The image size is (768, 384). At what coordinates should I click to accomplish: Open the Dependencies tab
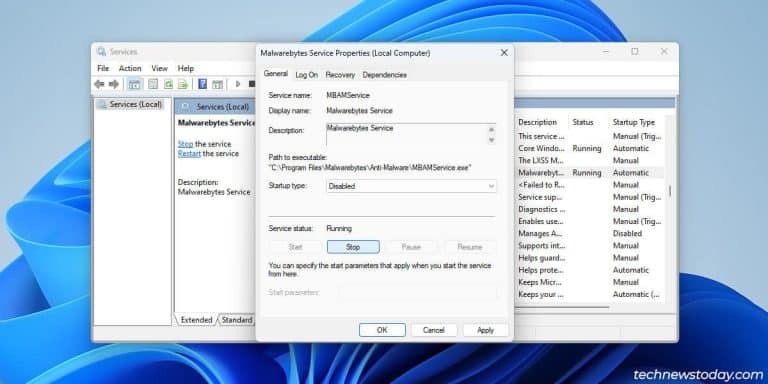384,75
